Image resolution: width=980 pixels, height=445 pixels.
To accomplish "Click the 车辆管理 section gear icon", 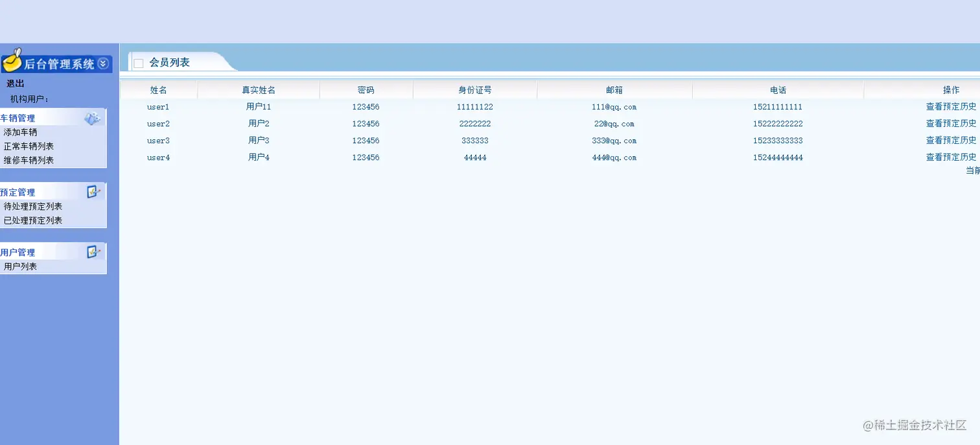I will click(92, 118).
